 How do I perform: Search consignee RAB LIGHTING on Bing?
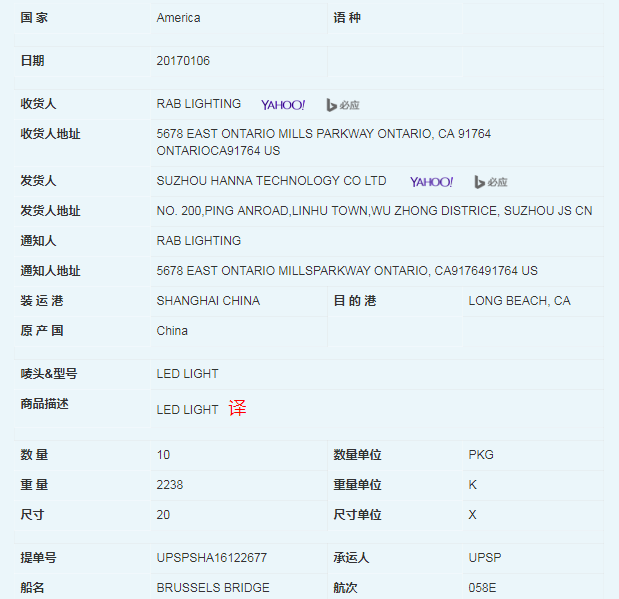pos(343,105)
